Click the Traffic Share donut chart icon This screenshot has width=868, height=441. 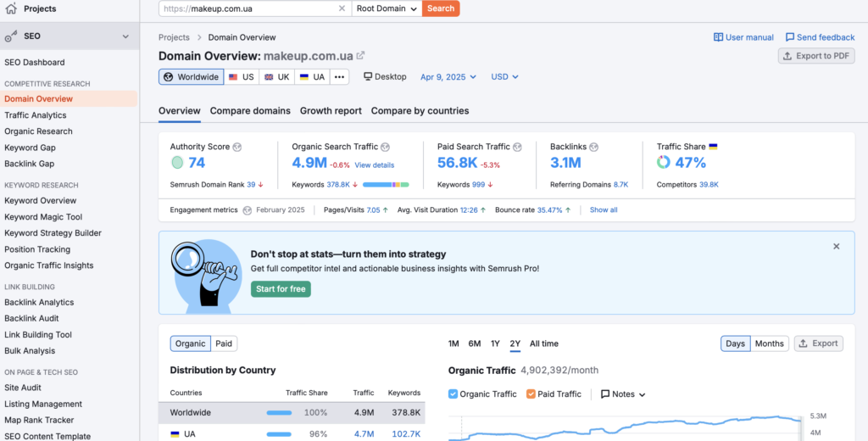click(663, 162)
